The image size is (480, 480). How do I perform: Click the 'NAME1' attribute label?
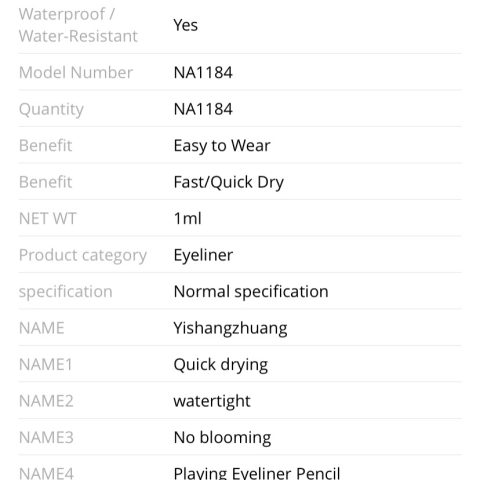click(x=46, y=365)
